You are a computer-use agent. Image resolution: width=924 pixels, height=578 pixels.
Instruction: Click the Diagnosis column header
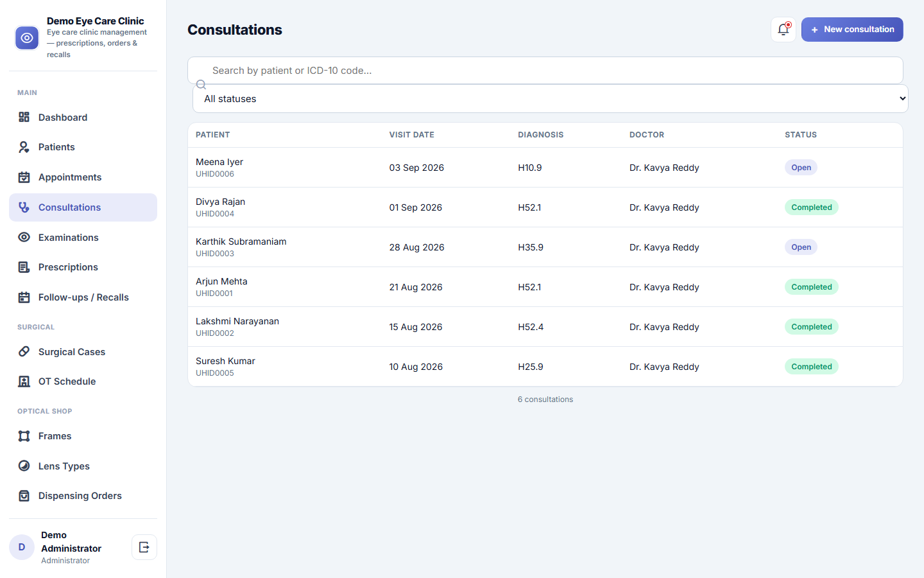(x=541, y=135)
